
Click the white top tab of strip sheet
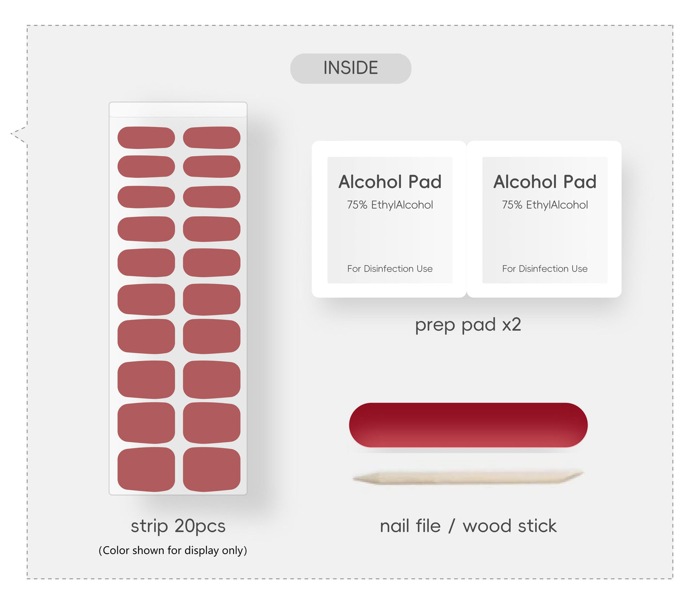[x=178, y=110]
